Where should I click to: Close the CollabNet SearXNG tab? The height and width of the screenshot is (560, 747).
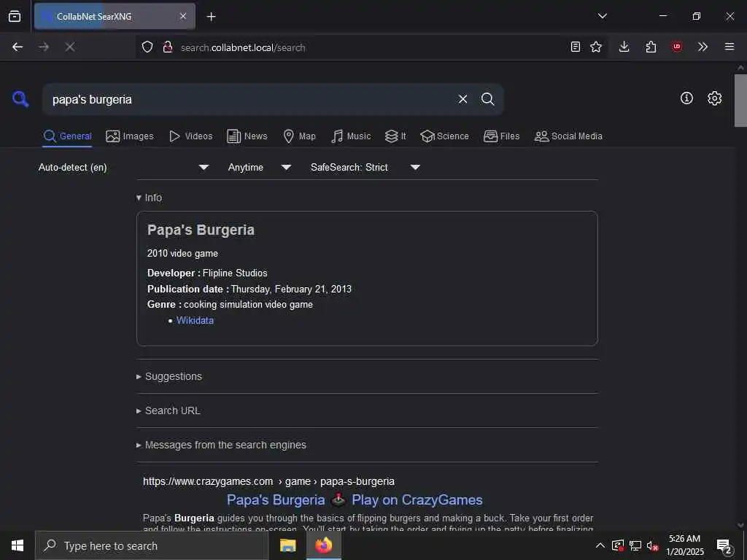point(183,16)
